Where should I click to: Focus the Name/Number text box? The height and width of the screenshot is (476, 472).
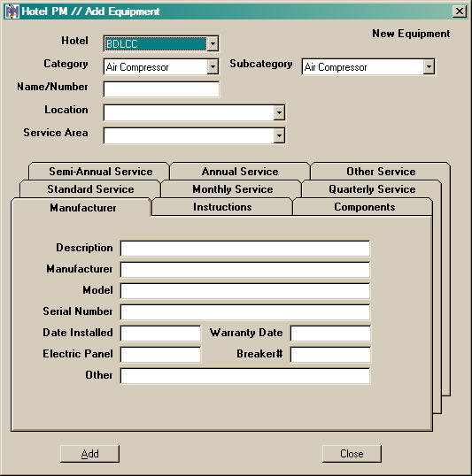coord(161,89)
